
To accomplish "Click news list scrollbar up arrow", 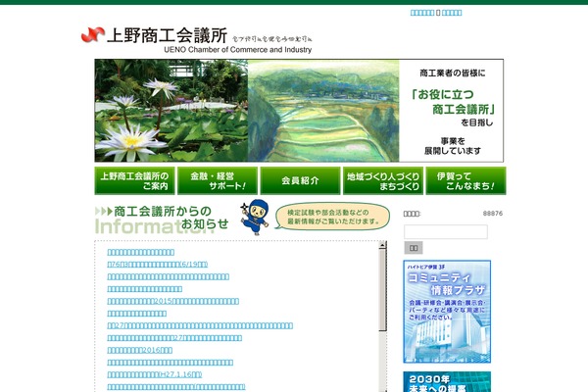I will pos(382,245).
